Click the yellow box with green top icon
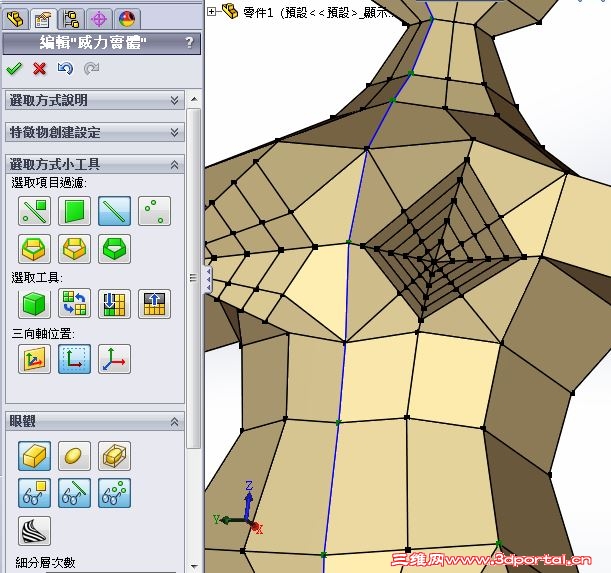This screenshot has height=573, width=611. (x=34, y=249)
